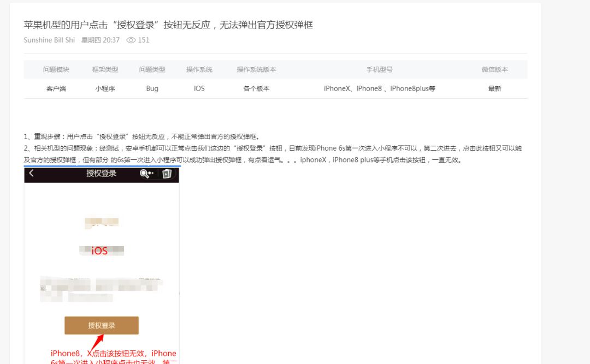Click the Bug table cell

pyautogui.click(x=152, y=89)
